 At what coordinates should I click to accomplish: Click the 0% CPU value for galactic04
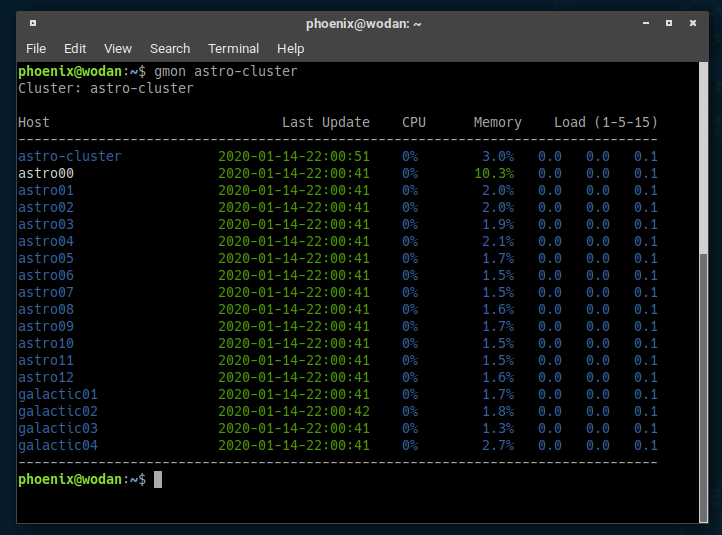pyautogui.click(x=410, y=445)
